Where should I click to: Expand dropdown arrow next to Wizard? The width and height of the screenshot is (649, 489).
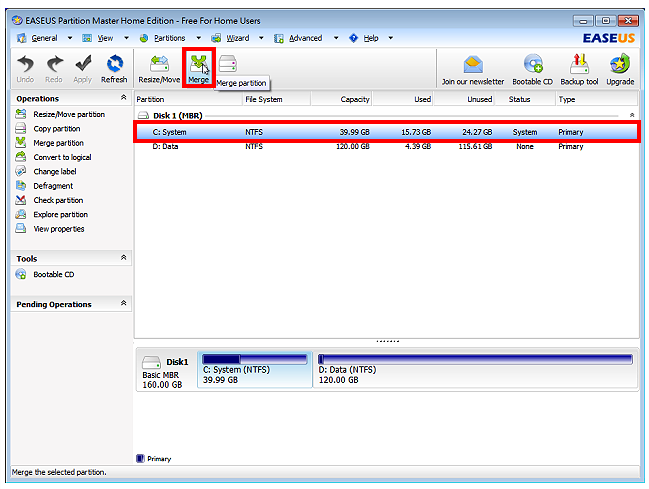coord(261,38)
